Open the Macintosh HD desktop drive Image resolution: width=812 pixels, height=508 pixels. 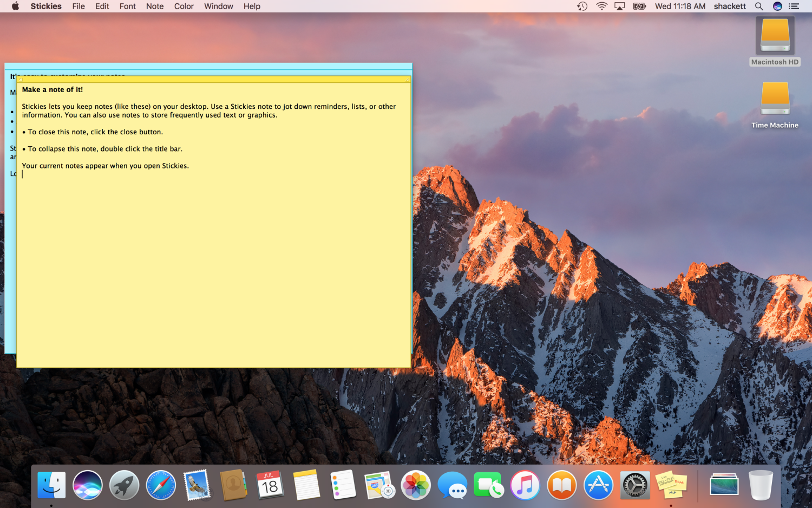(775, 36)
